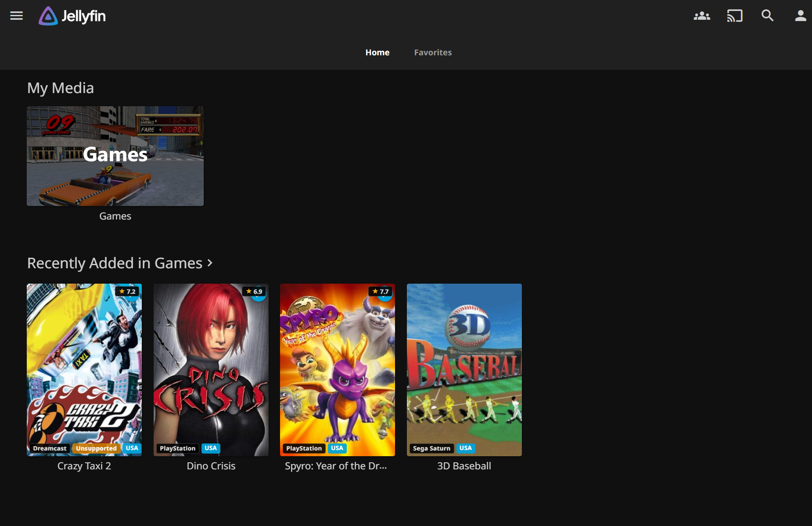
Task: Open the Dino Crisis cover
Action: [x=211, y=370]
